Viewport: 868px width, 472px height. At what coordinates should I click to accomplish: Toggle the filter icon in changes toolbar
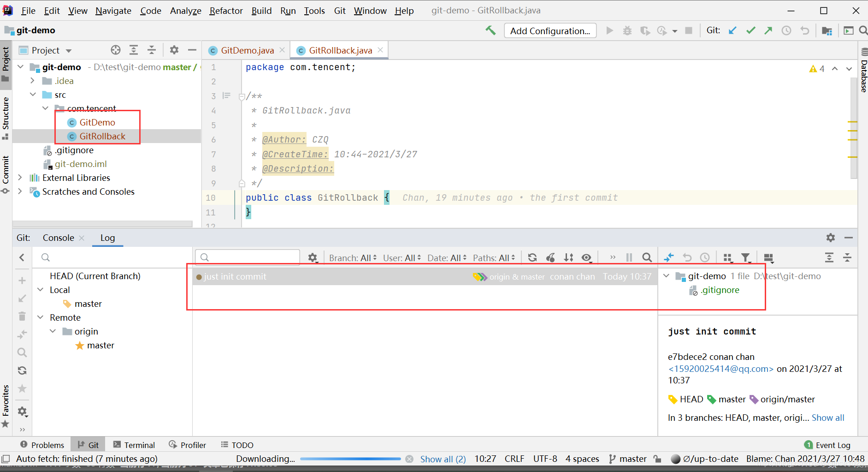click(x=746, y=257)
